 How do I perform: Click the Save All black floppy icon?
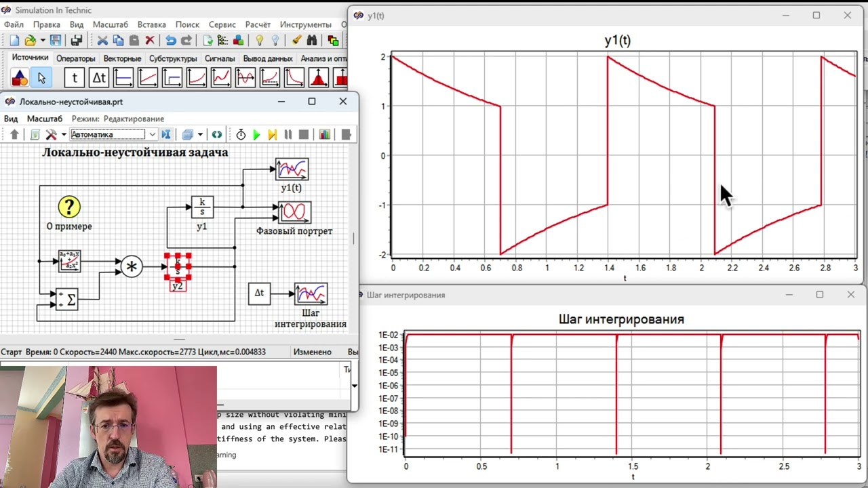[76, 41]
